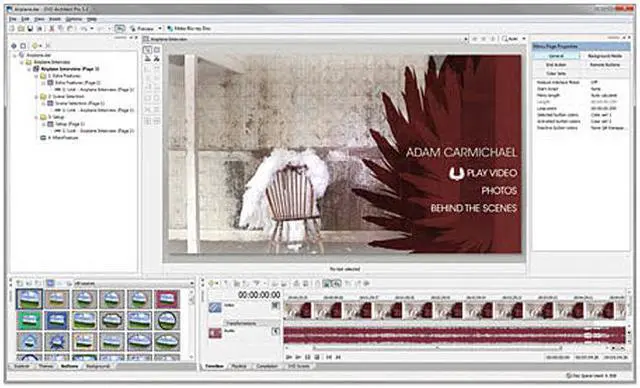Click the Save disk icon in toolbar

tap(30, 29)
